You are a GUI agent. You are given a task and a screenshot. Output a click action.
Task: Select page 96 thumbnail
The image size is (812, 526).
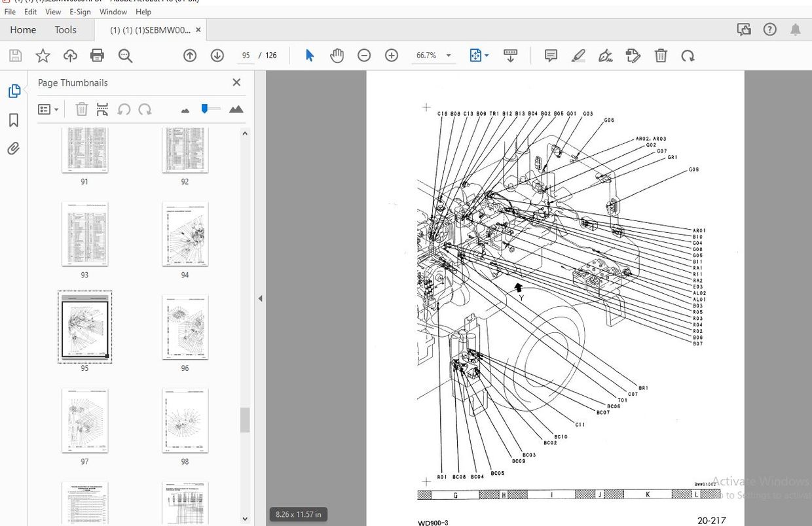(x=185, y=327)
